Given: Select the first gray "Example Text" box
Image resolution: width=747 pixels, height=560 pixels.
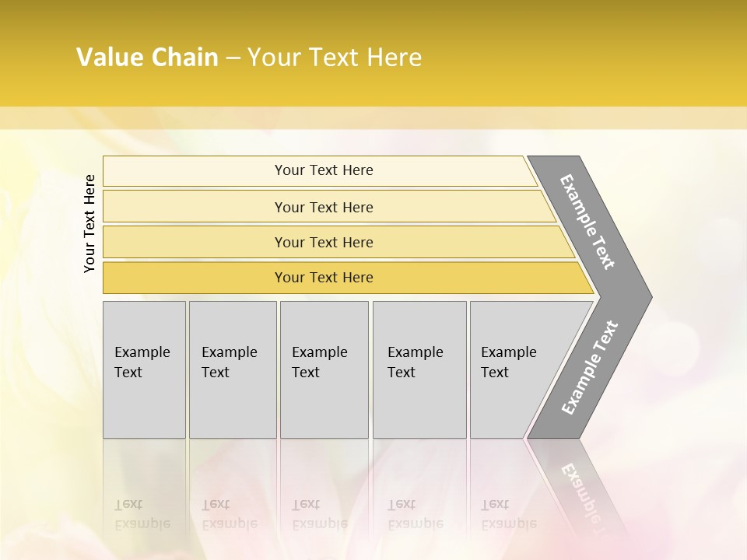Looking at the screenshot, I should [144, 369].
